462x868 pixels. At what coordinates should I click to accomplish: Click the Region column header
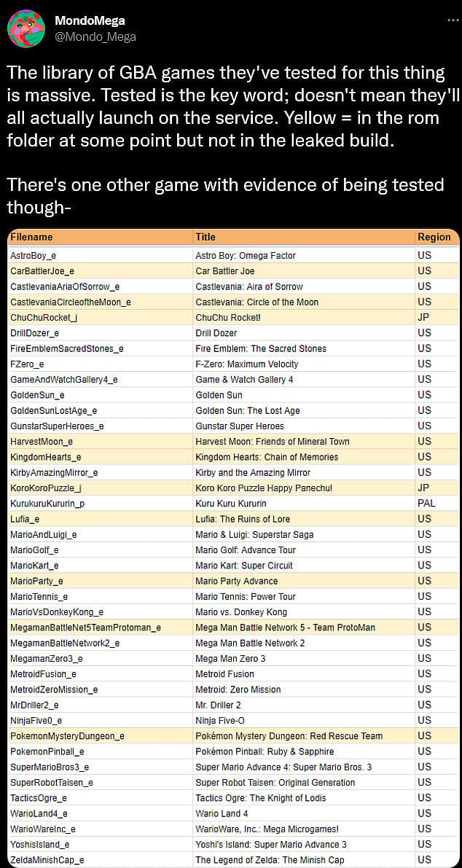(434, 238)
